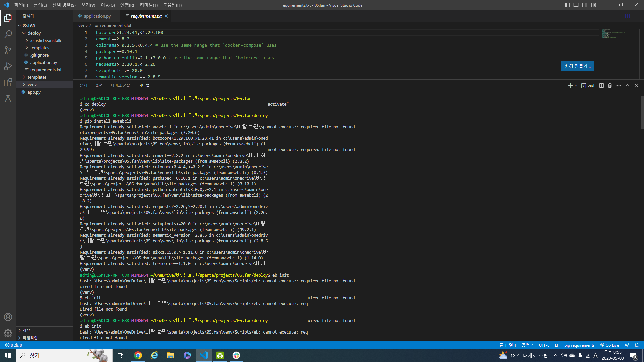Switch to application.py editor tab

click(x=97, y=16)
